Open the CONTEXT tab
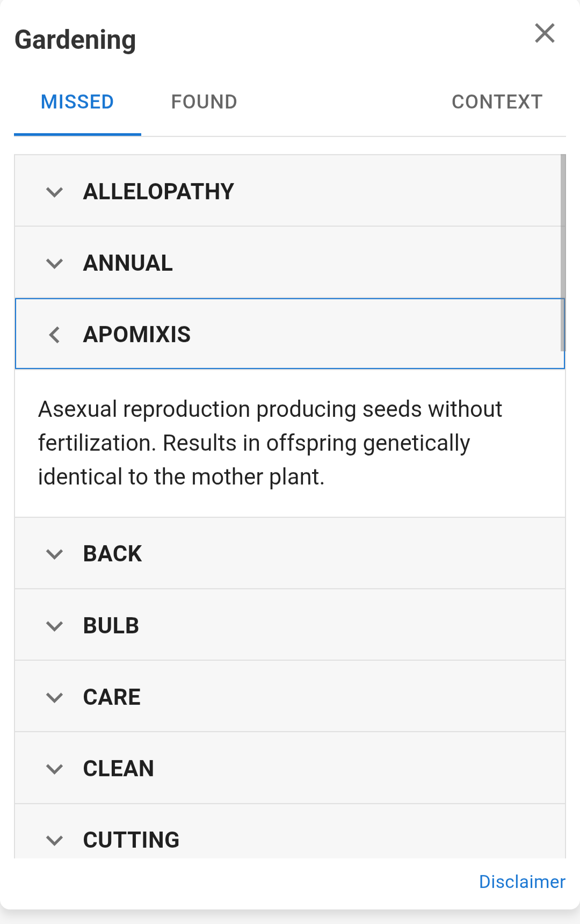Viewport: 580px width, 924px height. tap(497, 102)
